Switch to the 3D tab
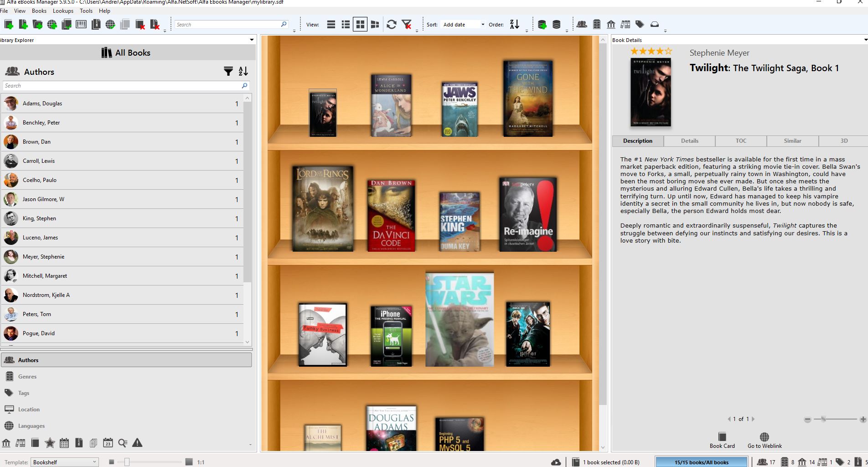 (x=844, y=141)
